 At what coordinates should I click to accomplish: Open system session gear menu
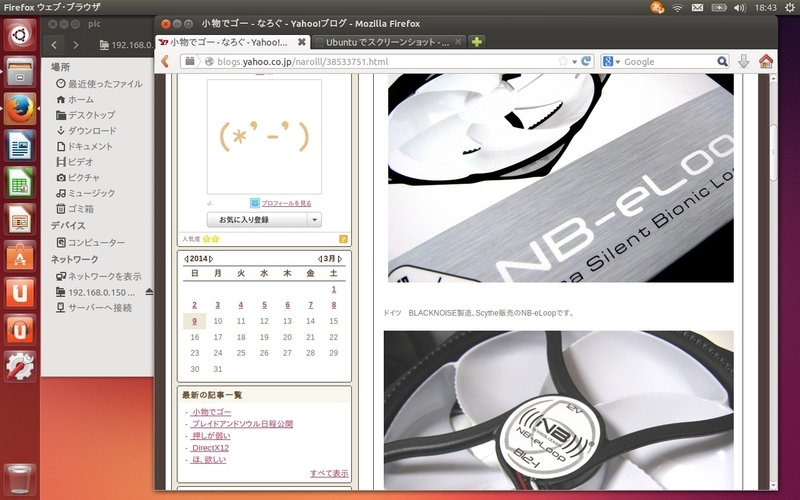tap(789, 7)
